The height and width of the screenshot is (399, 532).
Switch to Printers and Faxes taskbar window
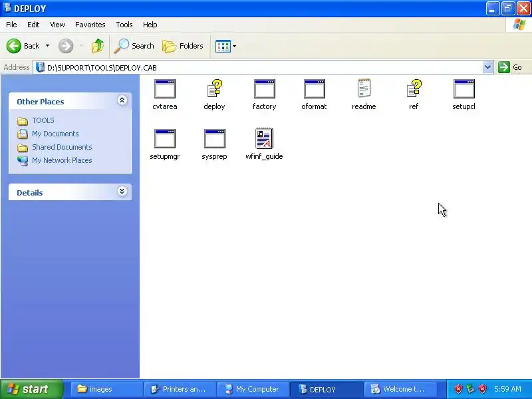coord(180,389)
